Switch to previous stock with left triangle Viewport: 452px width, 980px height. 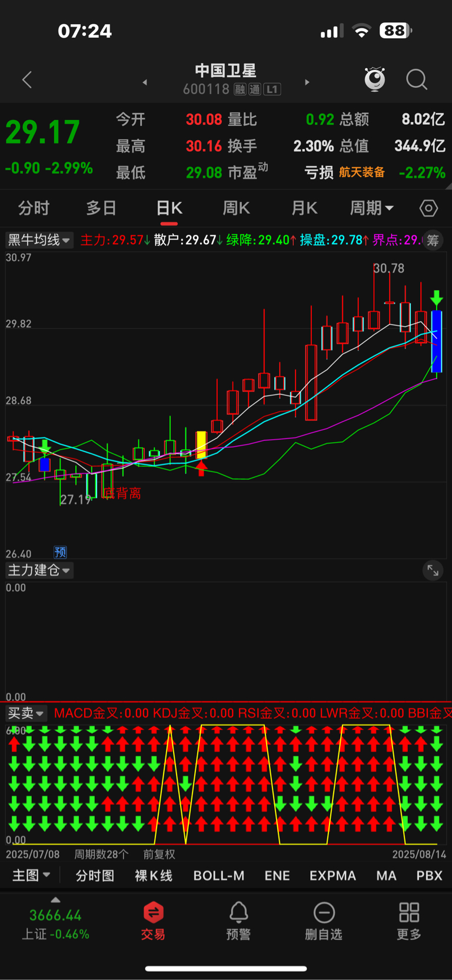coord(145,82)
